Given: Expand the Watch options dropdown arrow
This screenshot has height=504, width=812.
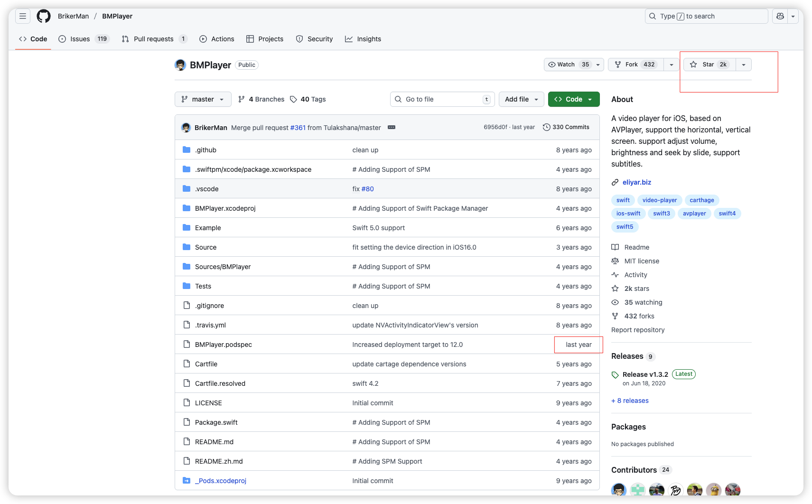Looking at the screenshot, I should 598,65.
